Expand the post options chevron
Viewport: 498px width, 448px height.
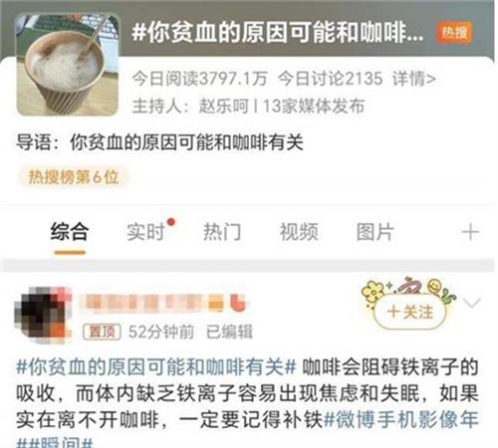click(x=472, y=303)
